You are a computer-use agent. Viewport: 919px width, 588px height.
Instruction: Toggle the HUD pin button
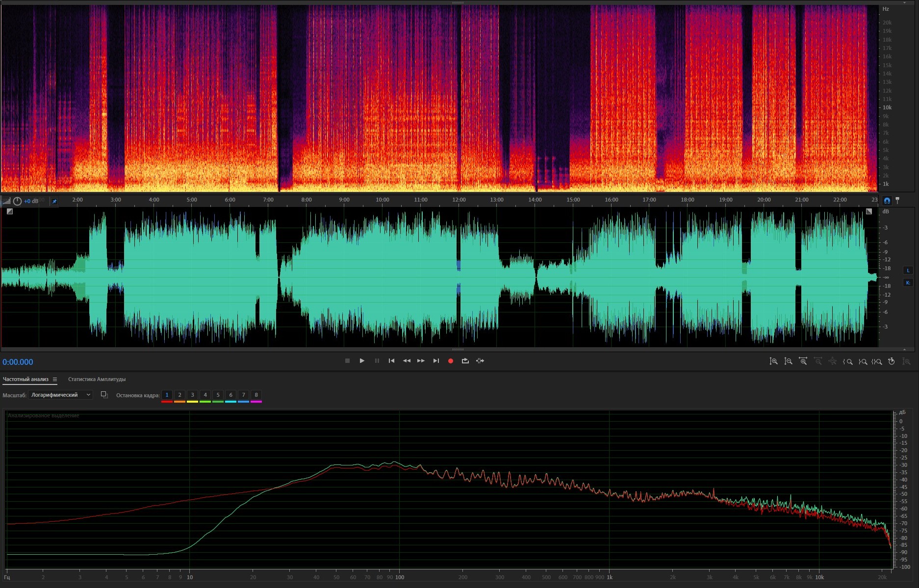tap(54, 201)
